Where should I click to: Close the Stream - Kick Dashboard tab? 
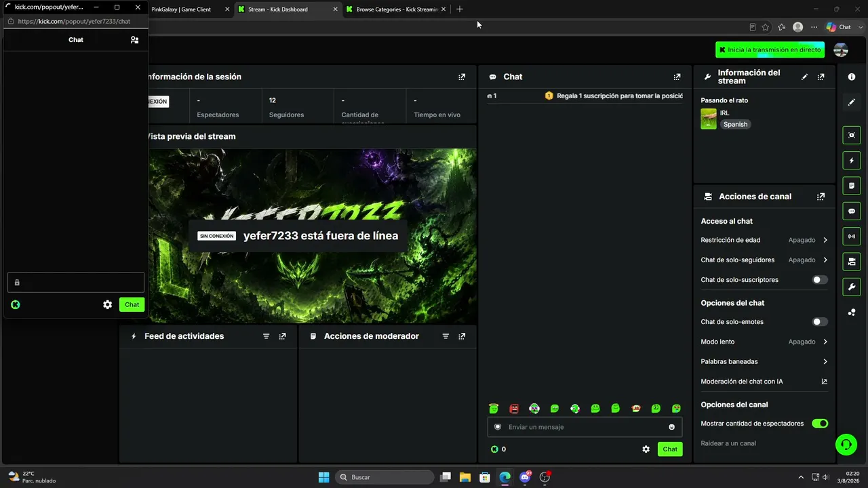pyautogui.click(x=335, y=9)
